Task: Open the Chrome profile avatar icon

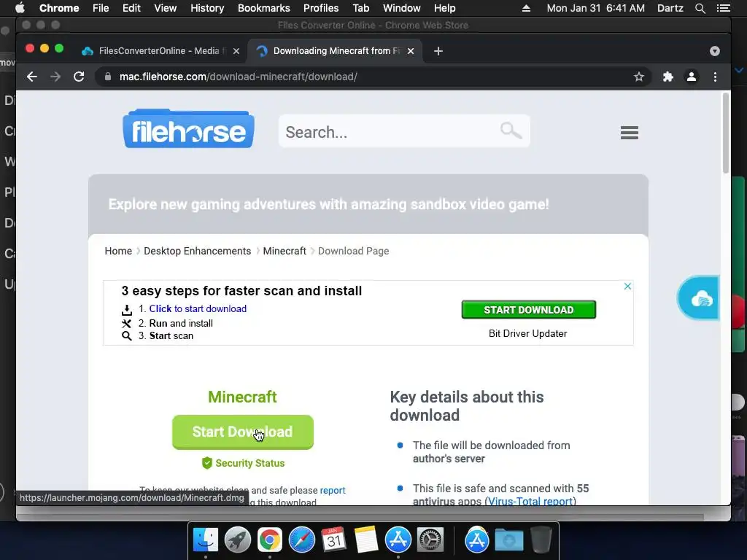Action: (x=692, y=77)
